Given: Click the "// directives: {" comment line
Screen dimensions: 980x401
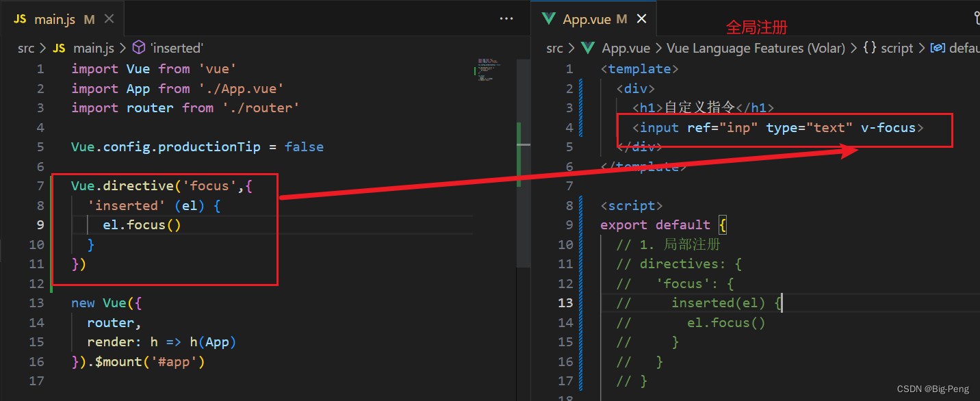Looking at the screenshot, I should 679,263.
